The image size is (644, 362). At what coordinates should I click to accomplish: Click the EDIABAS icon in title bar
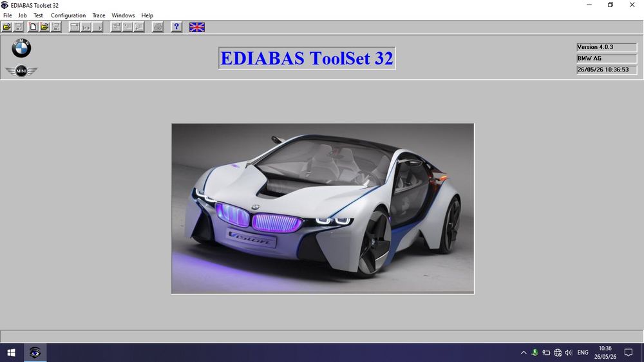5,5
